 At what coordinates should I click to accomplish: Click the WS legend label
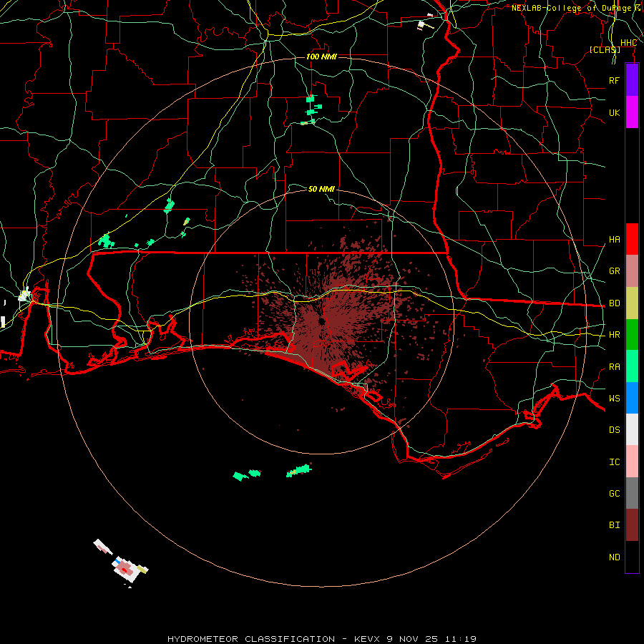(x=614, y=399)
